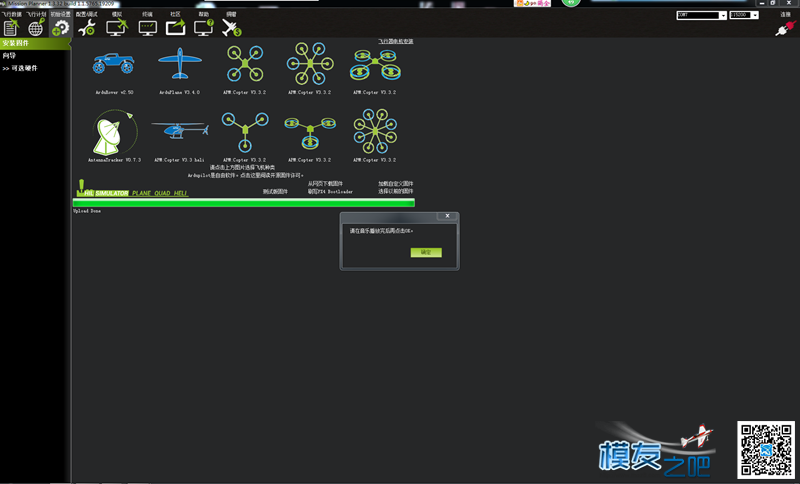Image resolution: width=800 pixels, height=484 pixels.
Task: Click PLANE in HIL simulator bar
Action: click(141, 193)
